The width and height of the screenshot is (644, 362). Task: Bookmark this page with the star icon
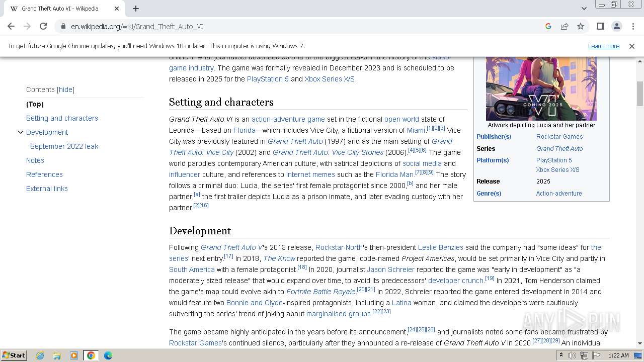tap(581, 27)
